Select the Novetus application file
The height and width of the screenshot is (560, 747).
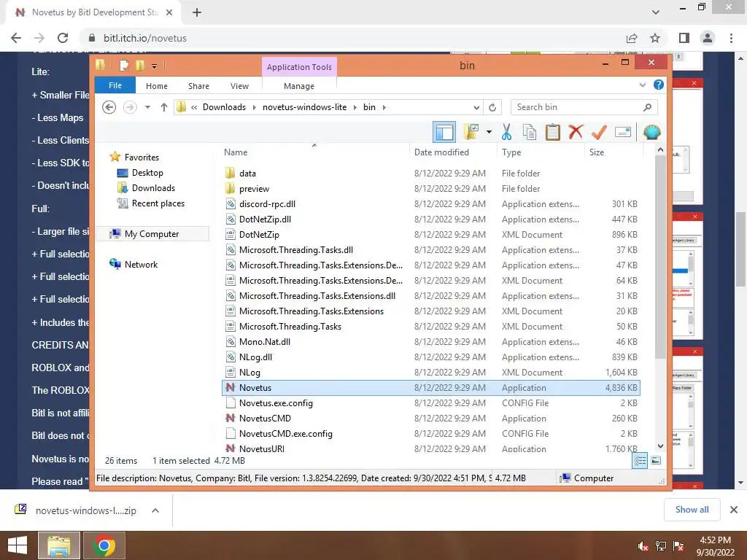click(431, 388)
